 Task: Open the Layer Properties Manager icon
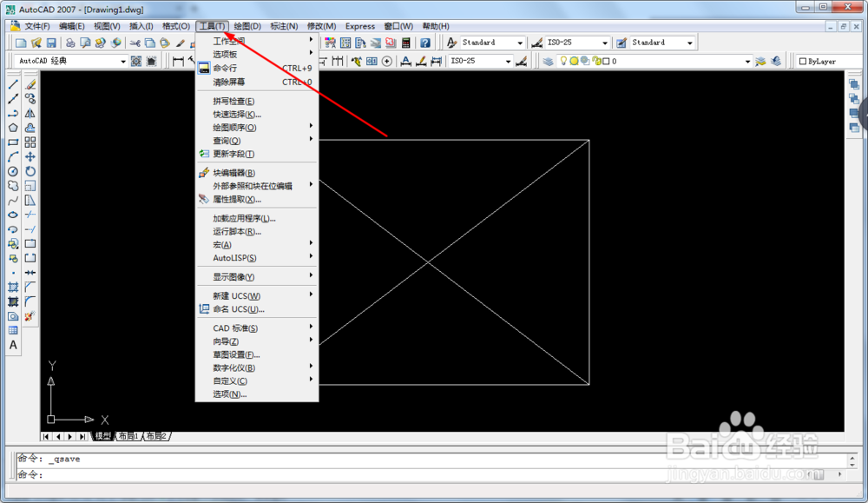[x=548, y=61]
